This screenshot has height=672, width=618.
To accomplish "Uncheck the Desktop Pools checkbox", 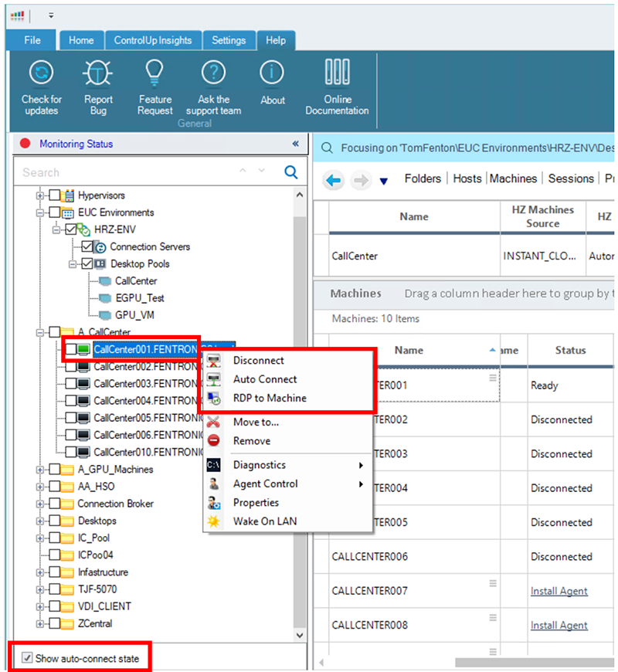I will pos(87,263).
